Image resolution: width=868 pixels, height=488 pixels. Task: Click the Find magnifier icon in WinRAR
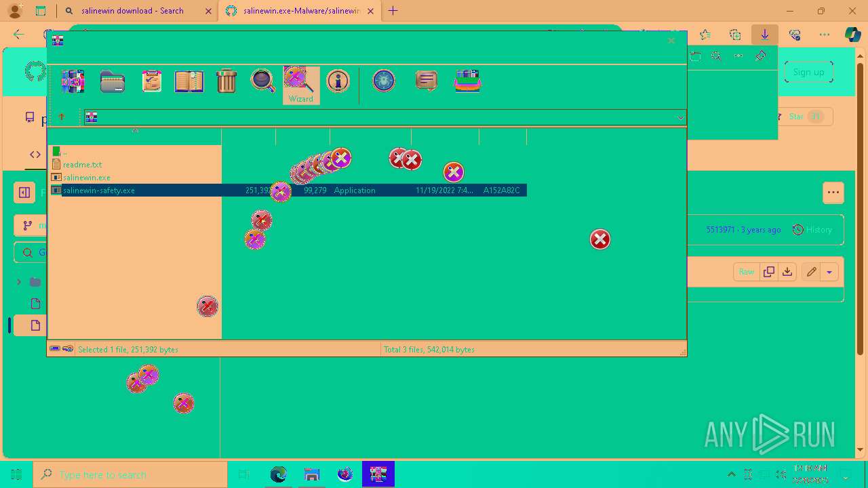click(263, 81)
